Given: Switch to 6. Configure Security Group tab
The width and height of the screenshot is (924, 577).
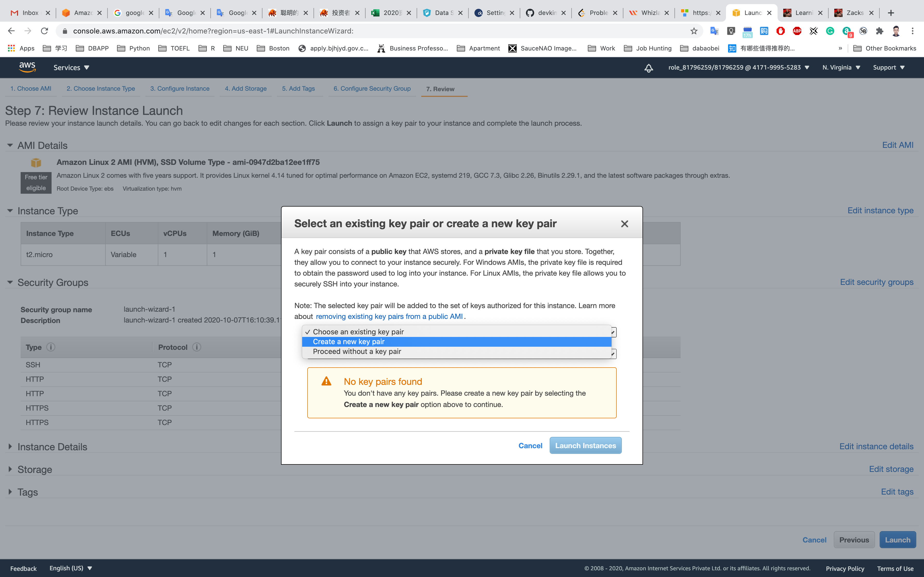Looking at the screenshot, I should [x=372, y=89].
